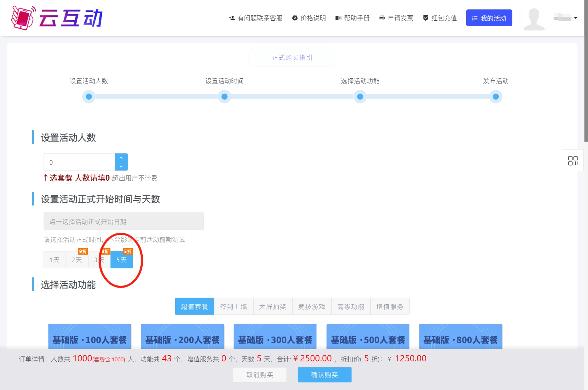This screenshot has height=390, width=588.
Task: Click 正式购买指引 button
Action: pyautogui.click(x=292, y=57)
